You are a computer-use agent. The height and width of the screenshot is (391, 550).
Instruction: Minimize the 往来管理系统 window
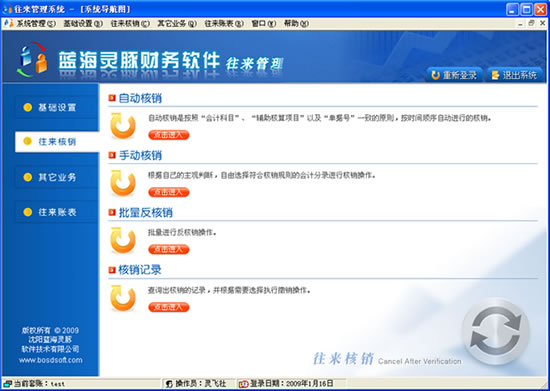coord(512,9)
